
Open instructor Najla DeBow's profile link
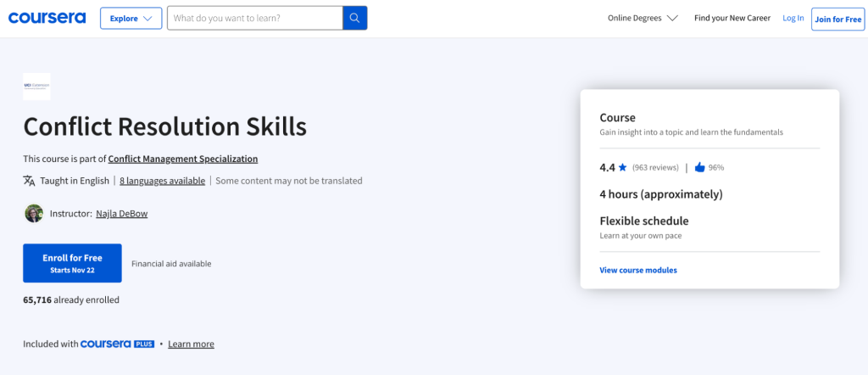(x=122, y=213)
